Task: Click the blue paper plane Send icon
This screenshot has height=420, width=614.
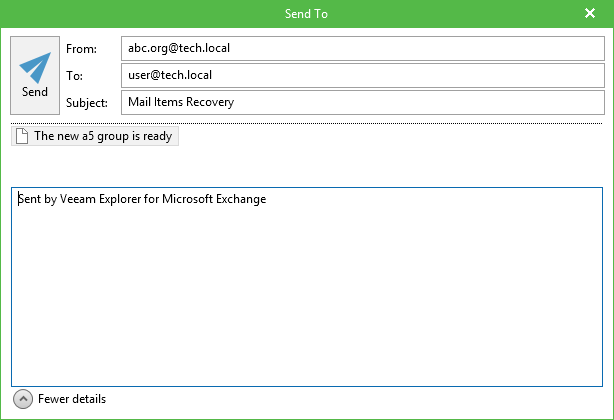Action: click(x=35, y=67)
